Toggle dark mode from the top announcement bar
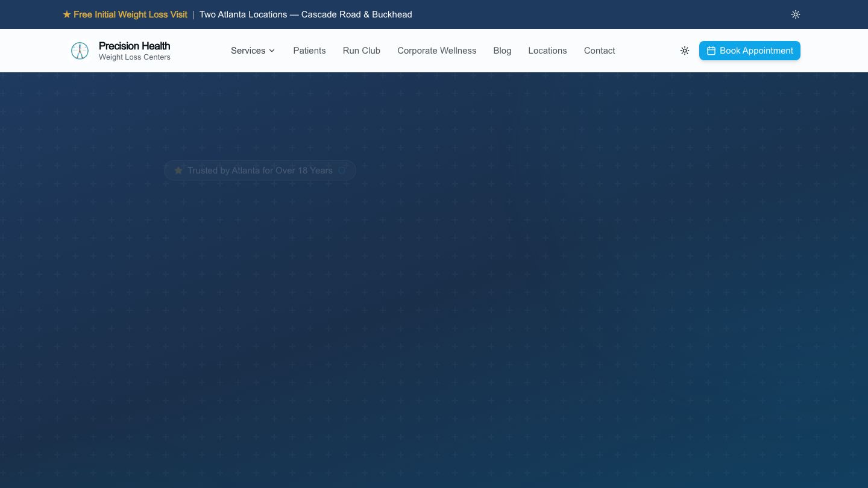Viewport: 868px width, 488px height. (x=796, y=14)
